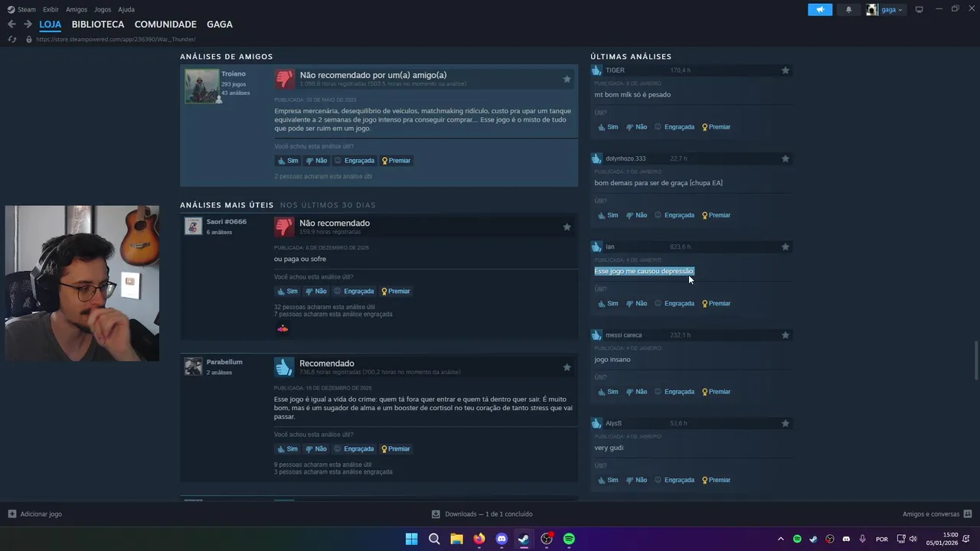Vote Sim on TIGER's review
The image size is (980, 551).
click(x=608, y=127)
